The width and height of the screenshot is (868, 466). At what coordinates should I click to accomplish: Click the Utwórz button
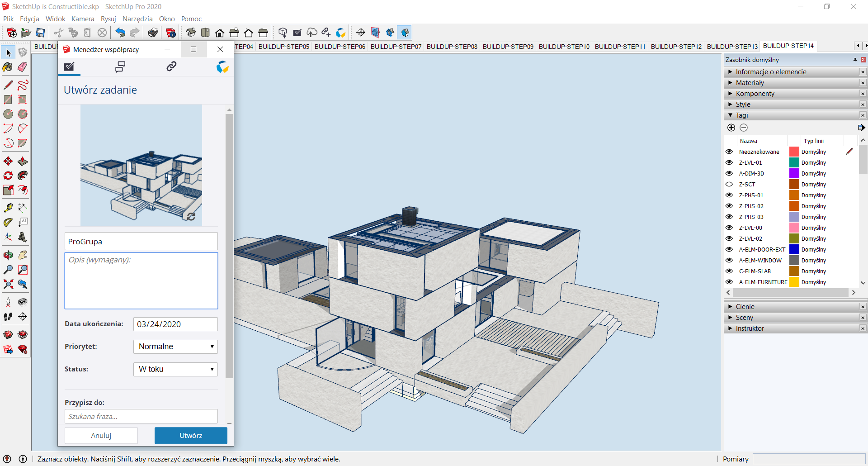pyautogui.click(x=191, y=436)
